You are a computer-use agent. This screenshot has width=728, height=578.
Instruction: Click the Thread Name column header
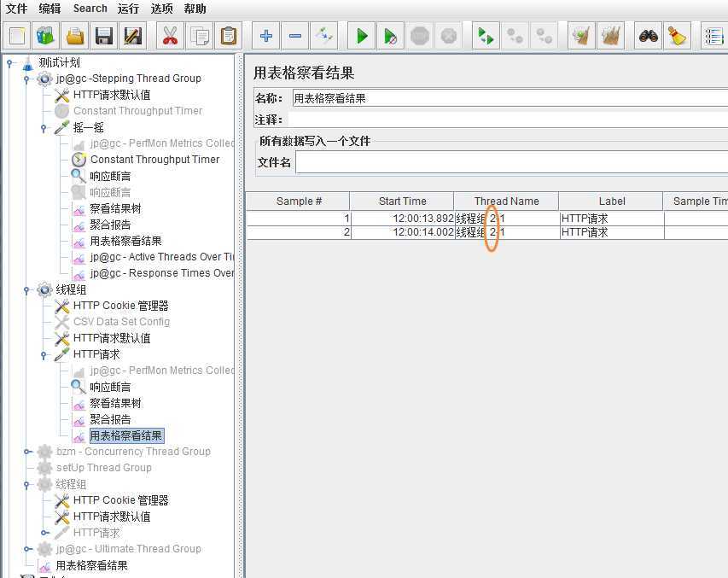pos(506,201)
